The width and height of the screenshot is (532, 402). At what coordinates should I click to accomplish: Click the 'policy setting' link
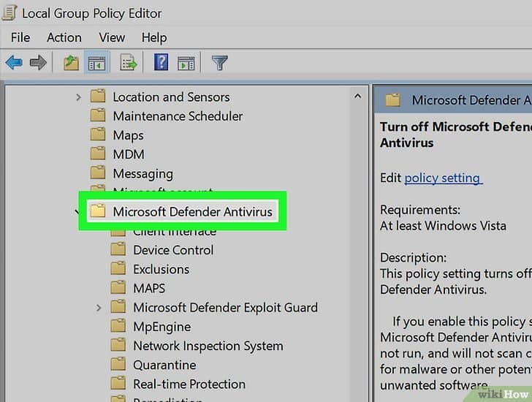[x=442, y=178]
